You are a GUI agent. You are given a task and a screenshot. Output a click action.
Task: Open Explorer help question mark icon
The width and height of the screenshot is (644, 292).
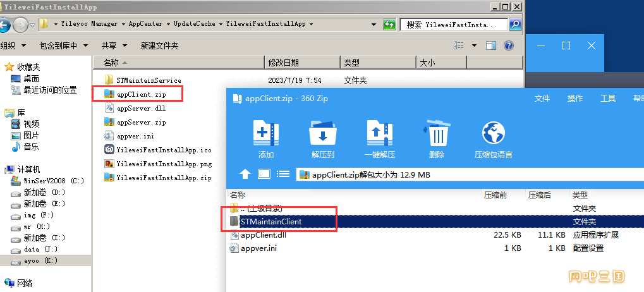(509, 46)
